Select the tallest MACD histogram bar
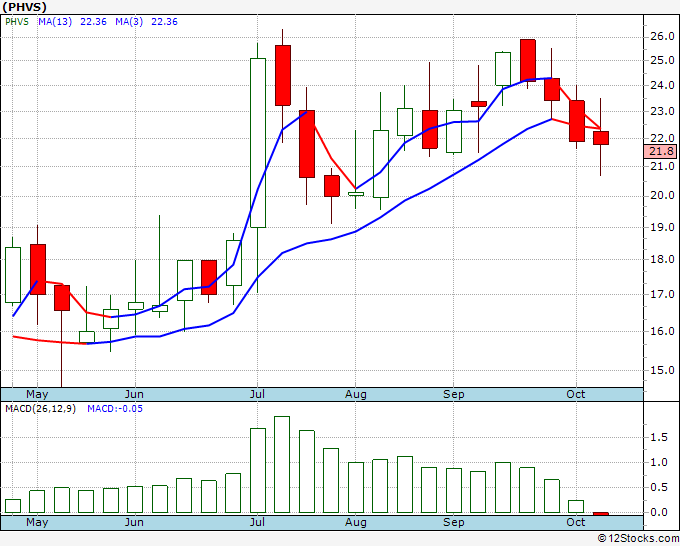 pos(282,464)
